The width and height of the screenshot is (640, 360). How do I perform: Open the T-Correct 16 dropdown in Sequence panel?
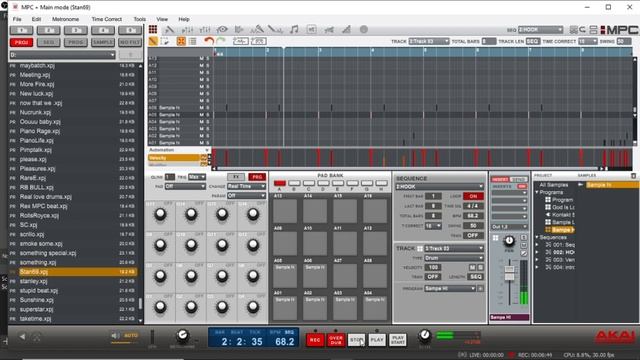433,226
